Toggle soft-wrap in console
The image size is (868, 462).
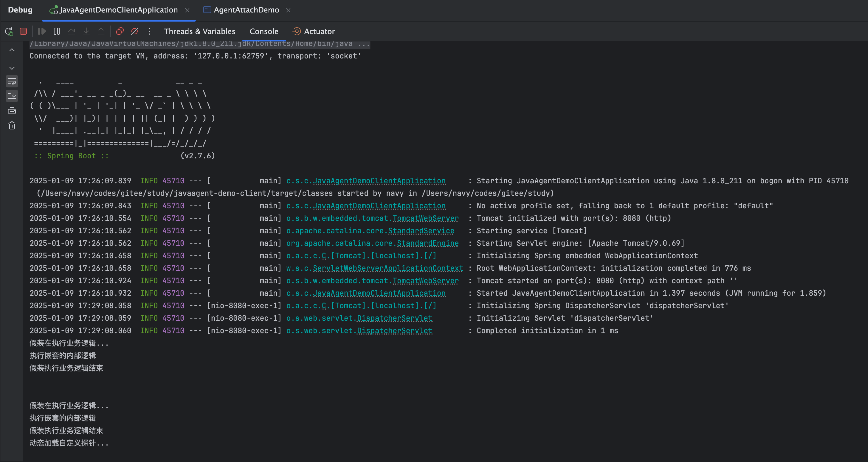click(12, 81)
